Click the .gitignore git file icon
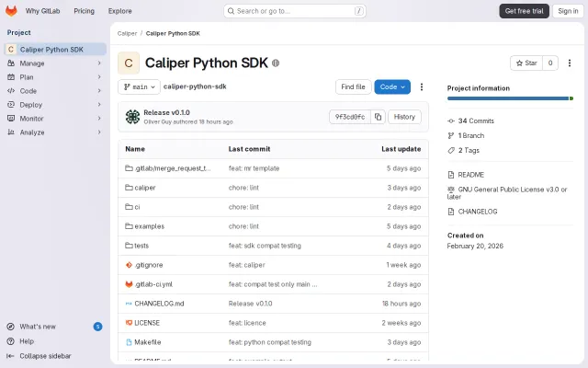588x368 pixels. click(x=129, y=265)
